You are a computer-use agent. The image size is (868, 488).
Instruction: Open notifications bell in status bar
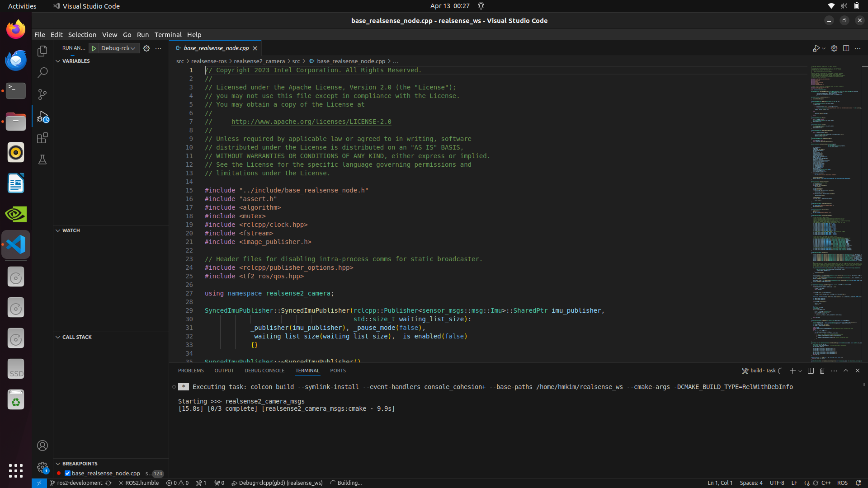point(858,483)
